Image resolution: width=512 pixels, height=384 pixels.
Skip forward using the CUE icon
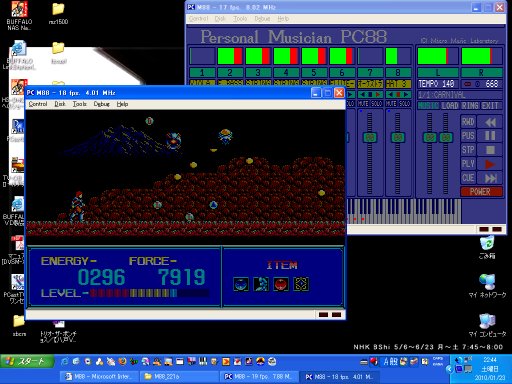pos(490,178)
